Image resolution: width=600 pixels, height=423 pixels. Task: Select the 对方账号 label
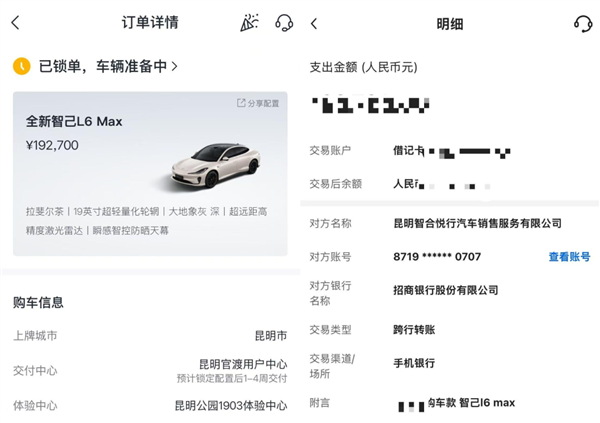(330, 256)
